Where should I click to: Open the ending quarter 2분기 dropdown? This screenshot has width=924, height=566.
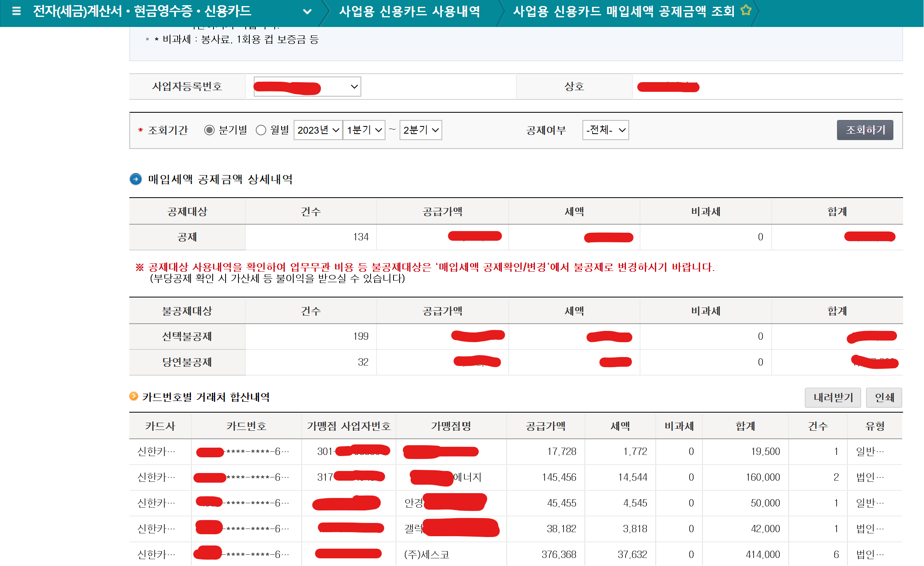pos(420,130)
